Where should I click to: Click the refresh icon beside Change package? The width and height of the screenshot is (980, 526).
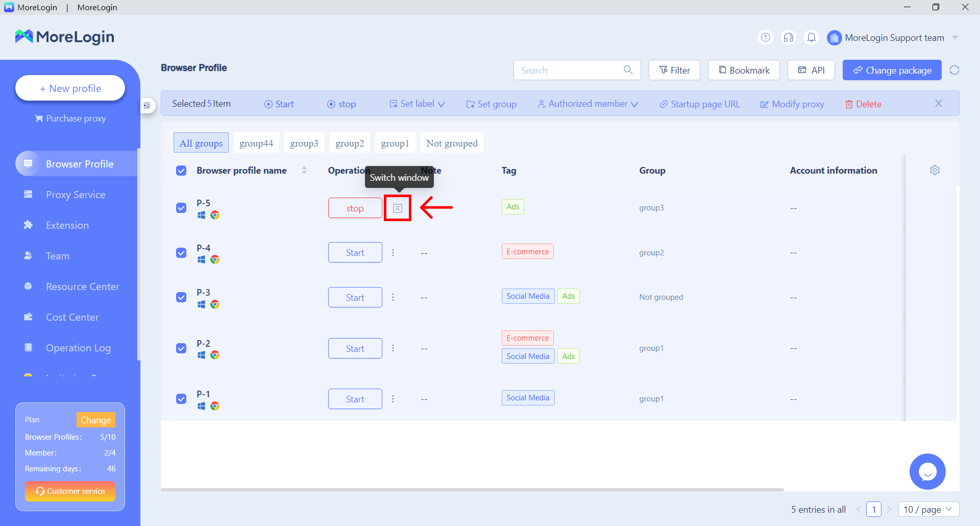pyautogui.click(x=954, y=70)
